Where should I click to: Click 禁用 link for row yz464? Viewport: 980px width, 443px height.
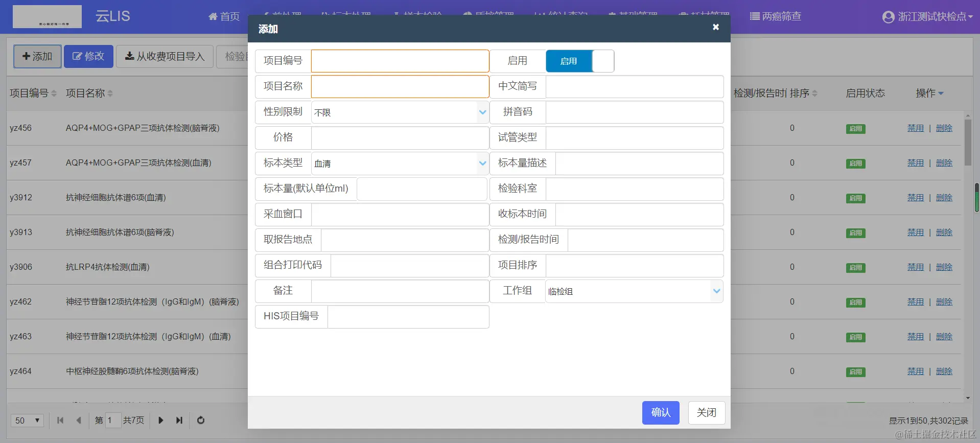coord(915,371)
